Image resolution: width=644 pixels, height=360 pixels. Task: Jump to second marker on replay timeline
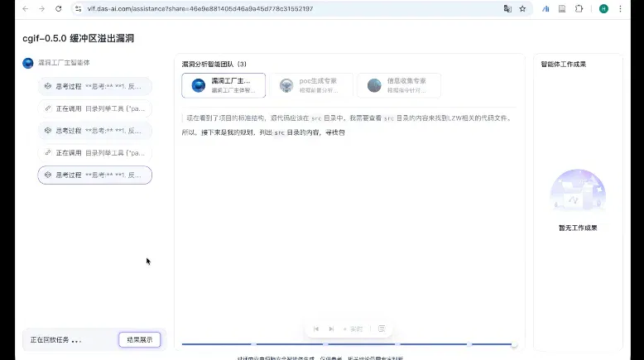click(x=325, y=344)
